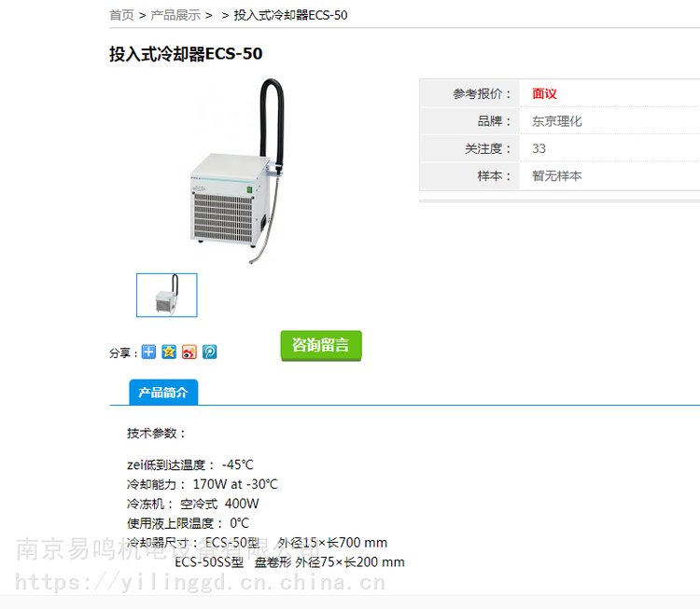Click the 分享 label
Screen dimensions: 700x609
123,353
